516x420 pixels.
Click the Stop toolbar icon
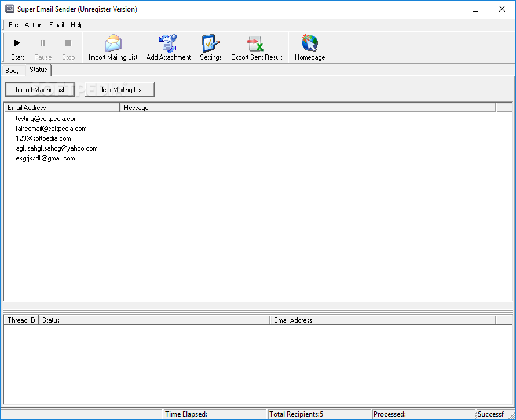(68, 43)
